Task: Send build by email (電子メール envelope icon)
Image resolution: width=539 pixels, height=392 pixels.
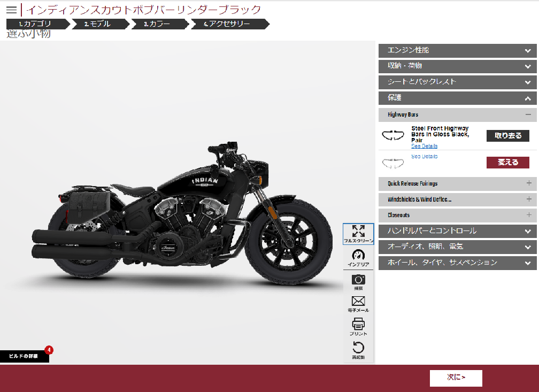Action: [358, 304]
